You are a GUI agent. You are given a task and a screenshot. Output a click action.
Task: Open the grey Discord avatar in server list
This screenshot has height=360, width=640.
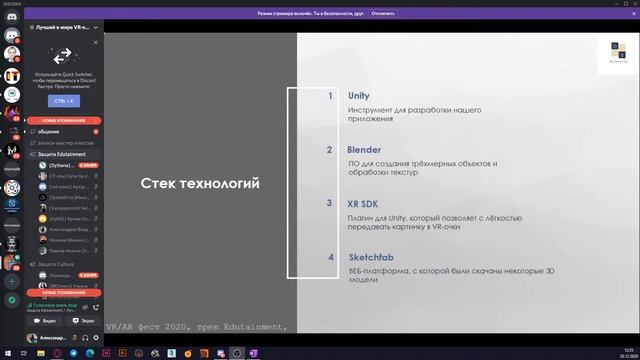(x=12, y=36)
